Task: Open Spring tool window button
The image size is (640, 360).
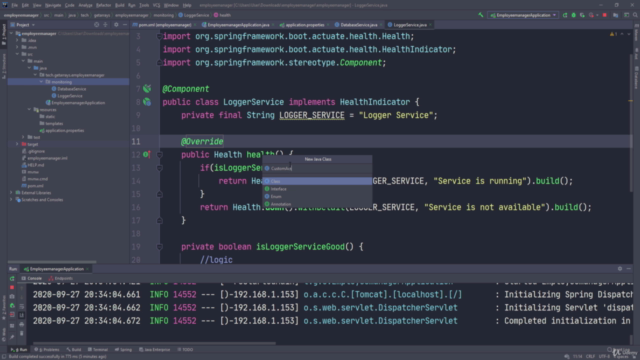Action: (x=123, y=350)
